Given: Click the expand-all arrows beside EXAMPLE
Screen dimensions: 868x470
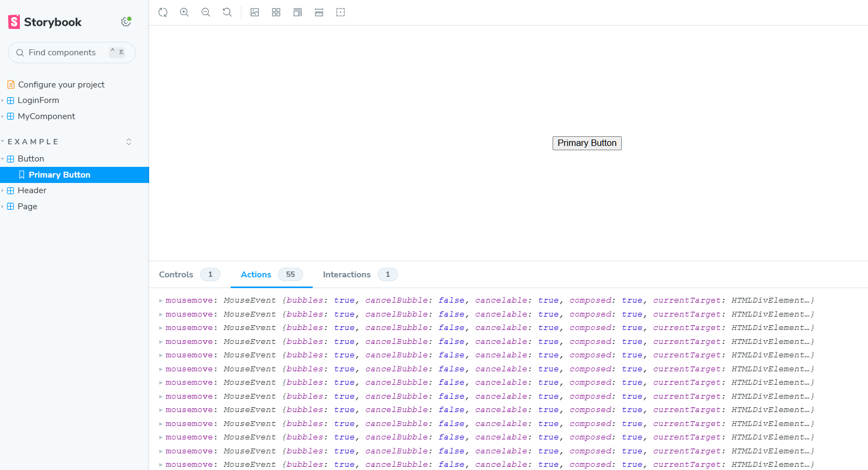Looking at the screenshot, I should (129, 142).
